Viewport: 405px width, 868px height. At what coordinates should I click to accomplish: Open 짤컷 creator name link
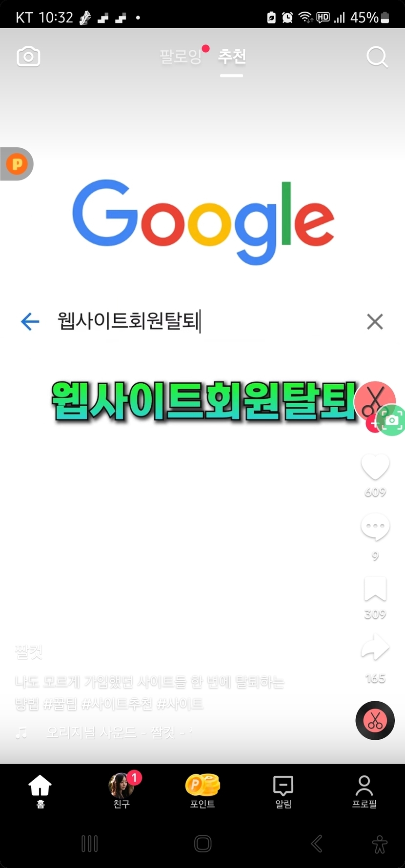coord(29,651)
